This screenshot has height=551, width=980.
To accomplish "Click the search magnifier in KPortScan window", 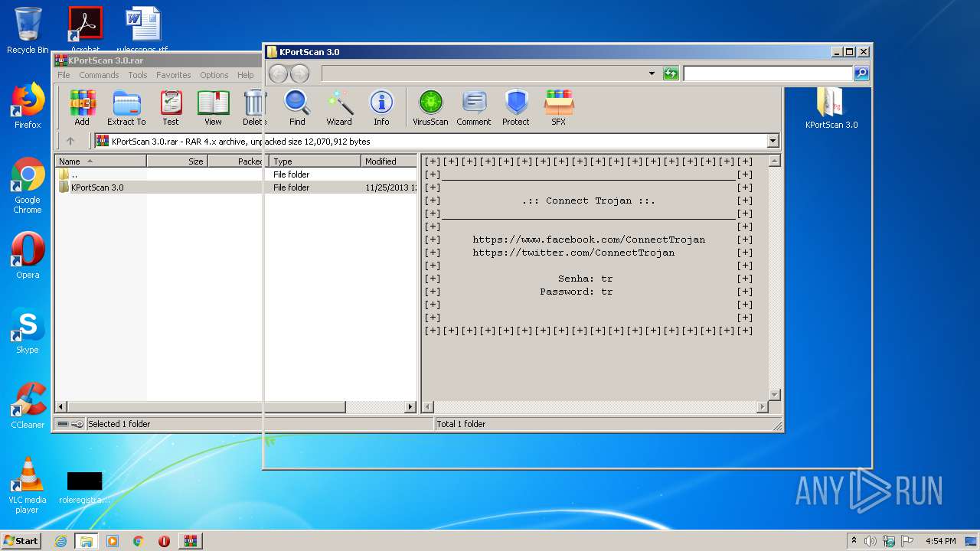I will tap(861, 73).
